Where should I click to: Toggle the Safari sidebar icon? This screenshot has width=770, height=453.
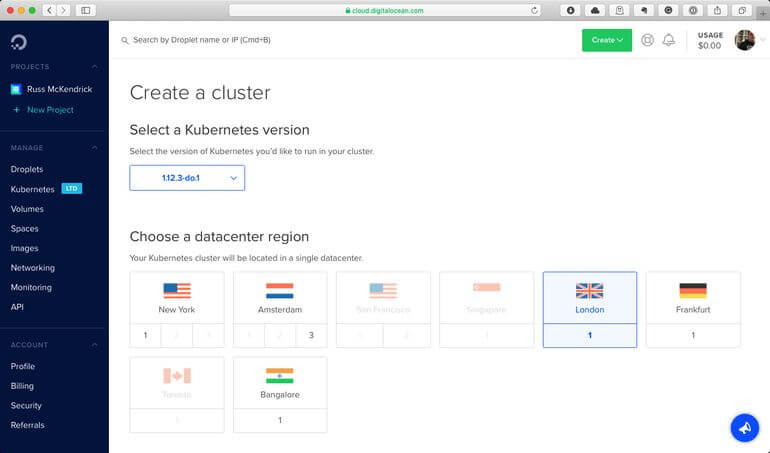pyautogui.click(x=85, y=10)
